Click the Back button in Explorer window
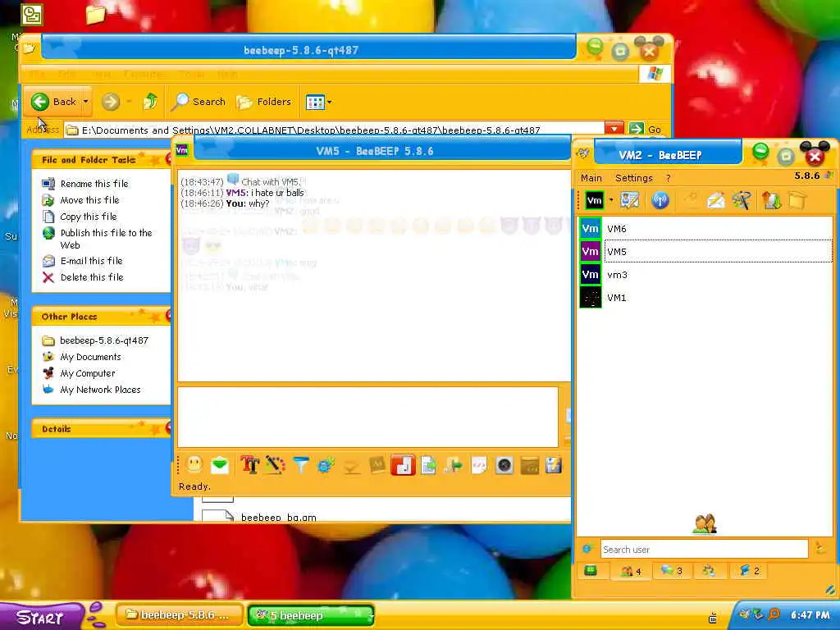Image resolution: width=840 pixels, height=630 pixels. [x=53, y=102]
